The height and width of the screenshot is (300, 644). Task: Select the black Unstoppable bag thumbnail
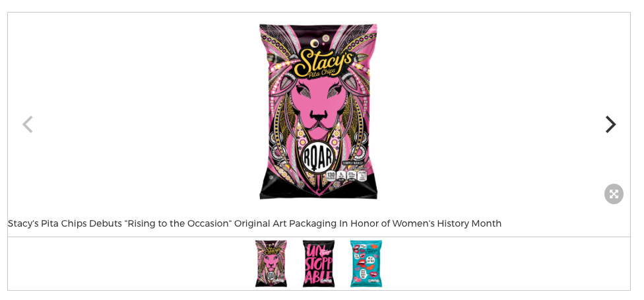coord(319,264)
